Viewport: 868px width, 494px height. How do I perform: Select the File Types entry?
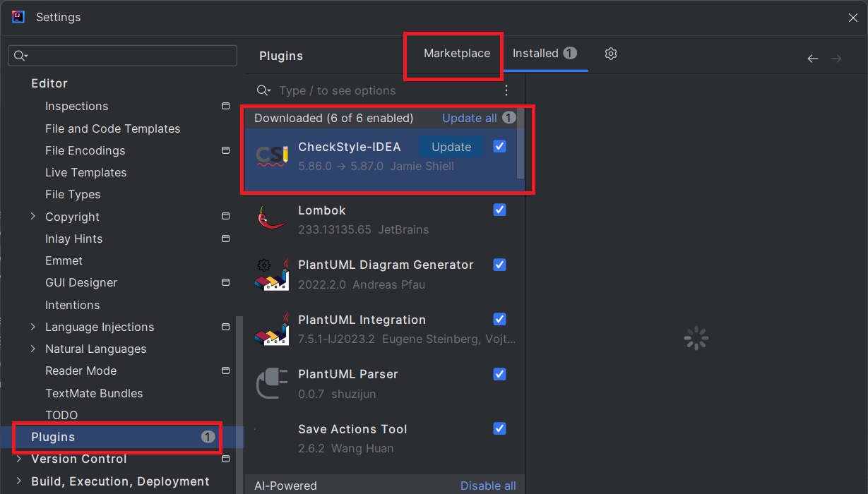tap(73, 194)
